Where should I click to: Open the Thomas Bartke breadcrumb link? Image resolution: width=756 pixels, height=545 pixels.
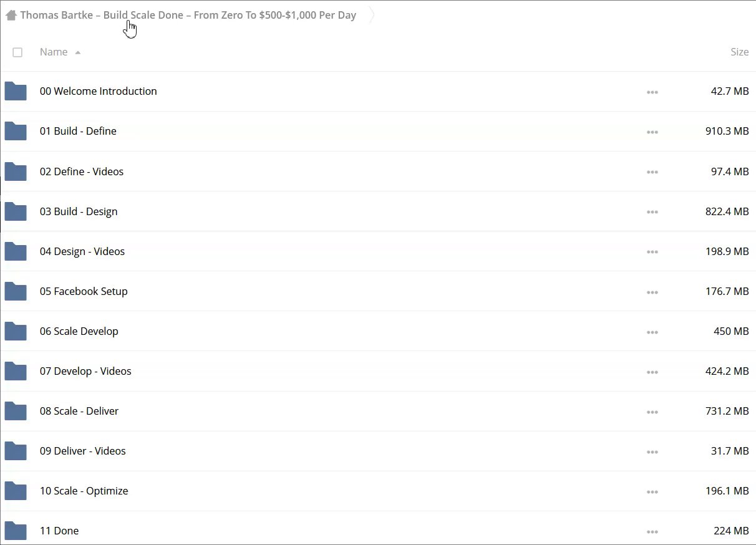[x=188, y=15]
